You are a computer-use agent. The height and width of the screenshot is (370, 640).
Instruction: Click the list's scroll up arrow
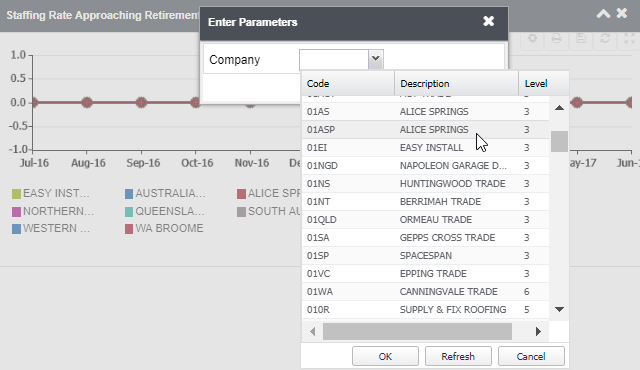559,108
